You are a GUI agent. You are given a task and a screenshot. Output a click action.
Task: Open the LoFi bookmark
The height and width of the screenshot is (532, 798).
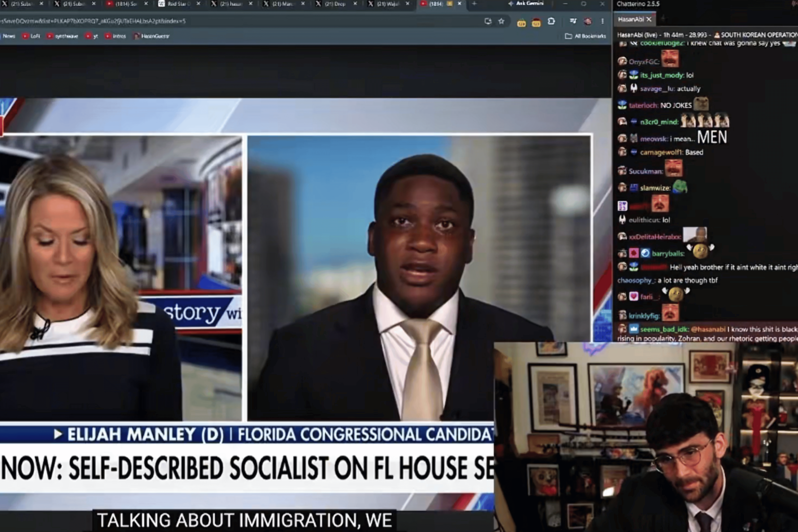31,36
